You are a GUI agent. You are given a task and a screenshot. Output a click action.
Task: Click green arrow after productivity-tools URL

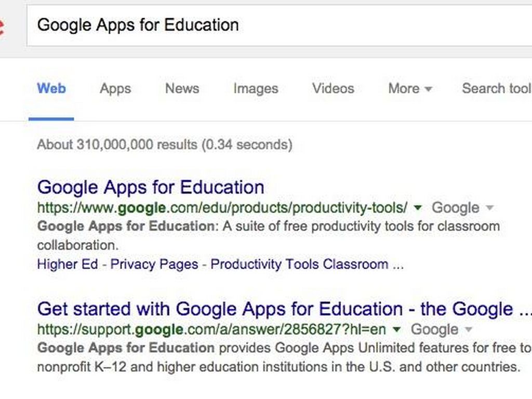417,208
